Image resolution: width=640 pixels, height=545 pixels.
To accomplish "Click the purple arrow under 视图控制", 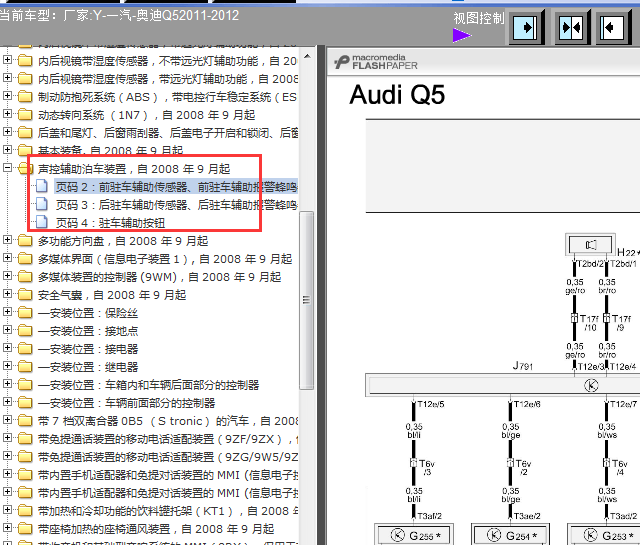I will (x=462, y=36).
